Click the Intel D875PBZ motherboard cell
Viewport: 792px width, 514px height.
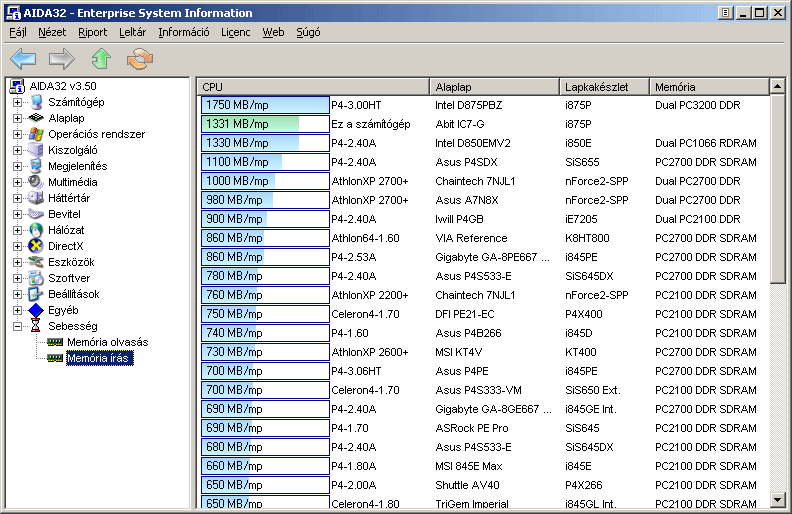tap(469, 106)
